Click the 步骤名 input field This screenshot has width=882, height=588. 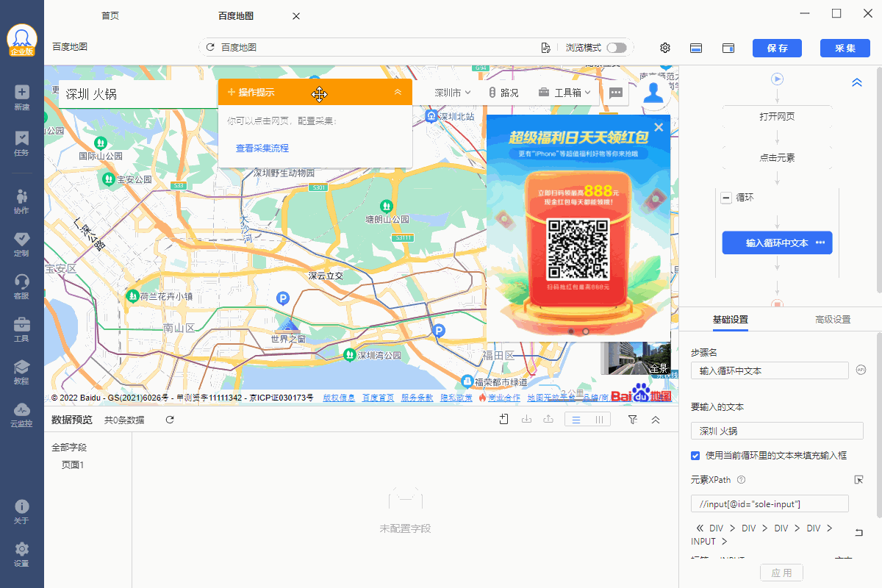[x=770, y=370]
